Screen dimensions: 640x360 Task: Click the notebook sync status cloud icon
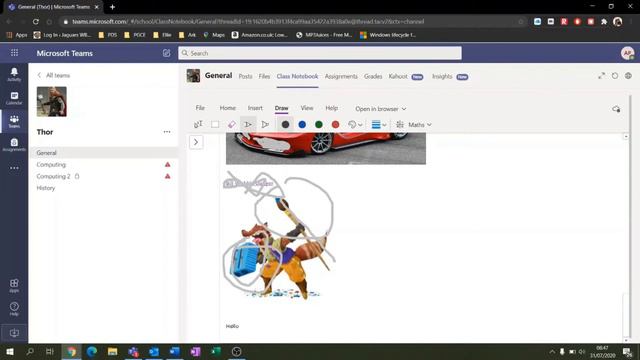click(616, 109)
